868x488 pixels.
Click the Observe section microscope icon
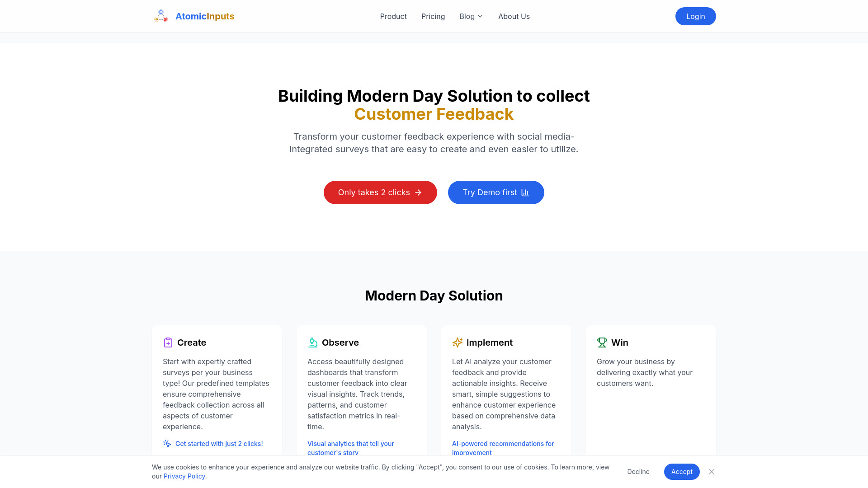(312, 342)
